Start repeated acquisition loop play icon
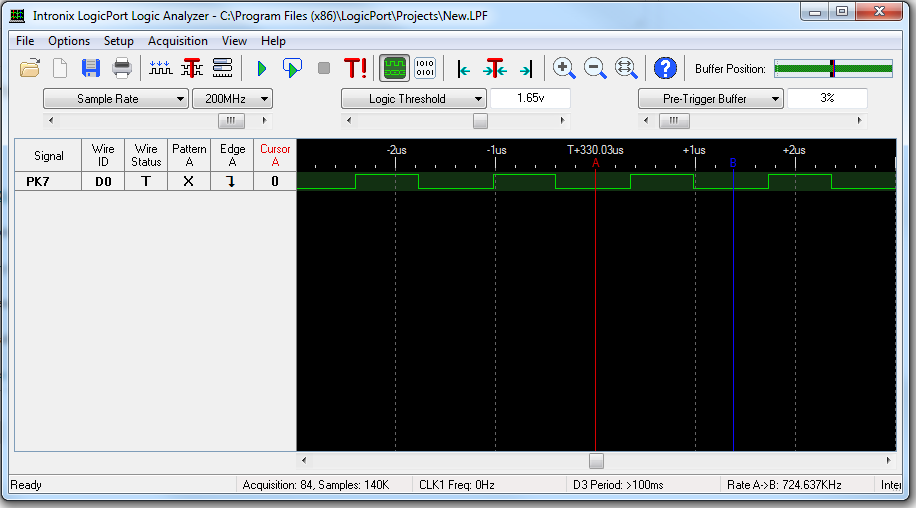The width and height of the screenshot is (916, 508). click(292, 69)
